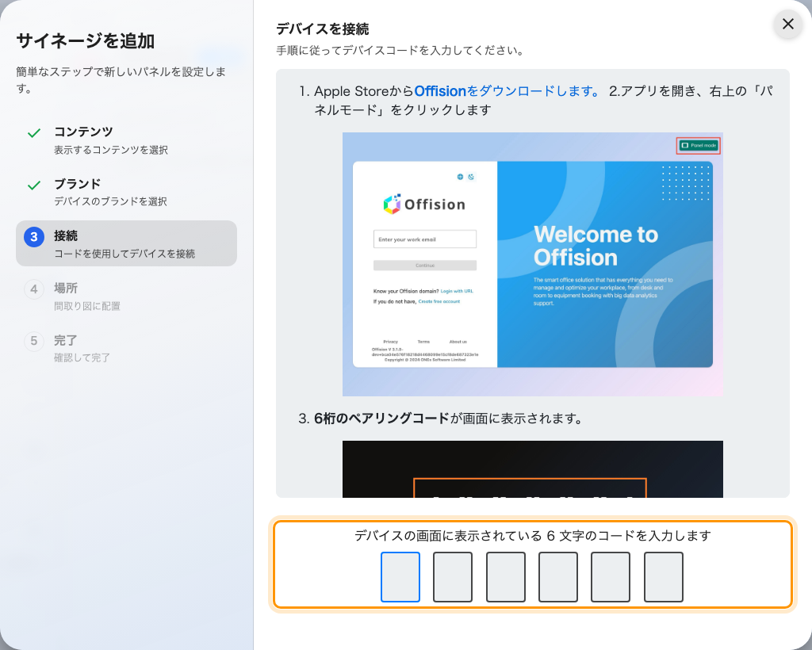Screen dimensions: 812x650
Task: Click the サイネージを追加 title
Action: tap(86, 41)
